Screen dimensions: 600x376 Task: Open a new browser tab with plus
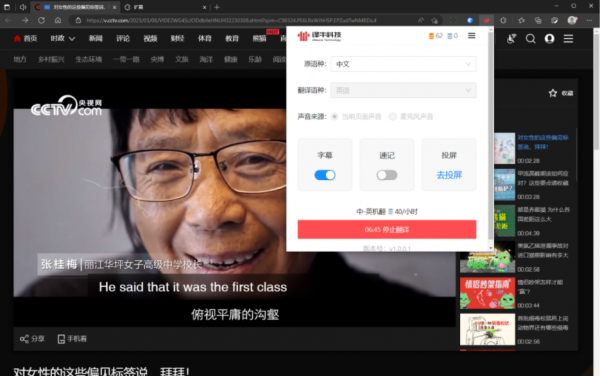pyautogui.click(x=217, y=7)
